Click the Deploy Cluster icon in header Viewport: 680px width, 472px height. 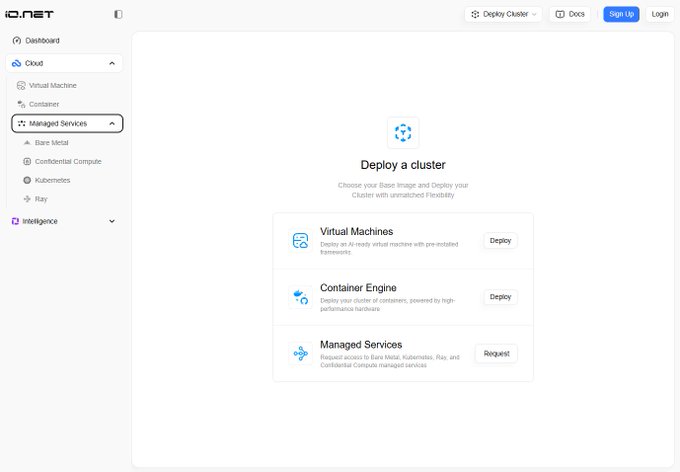tap(475, 14)
